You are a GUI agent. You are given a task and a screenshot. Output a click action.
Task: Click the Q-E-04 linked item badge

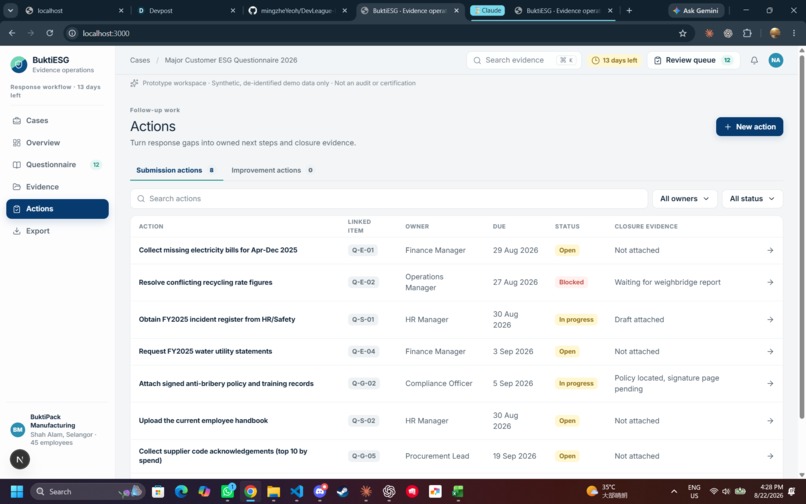point(363,352)
